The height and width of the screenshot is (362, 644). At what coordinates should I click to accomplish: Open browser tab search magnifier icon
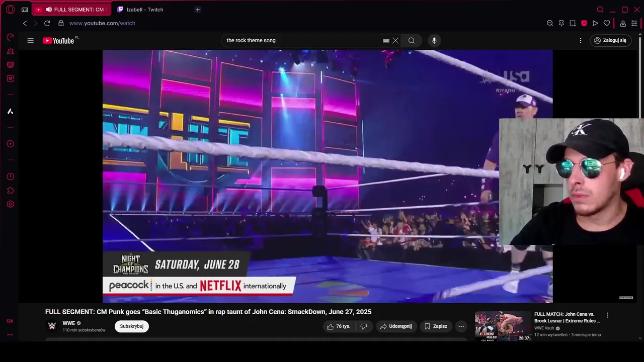pyautogui.click(x=600, y=10)
